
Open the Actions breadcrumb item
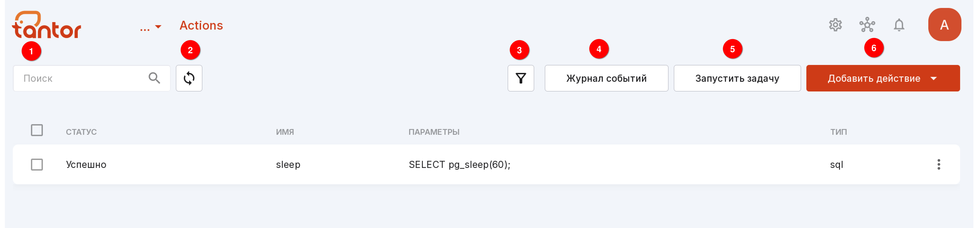coord(201,25)
